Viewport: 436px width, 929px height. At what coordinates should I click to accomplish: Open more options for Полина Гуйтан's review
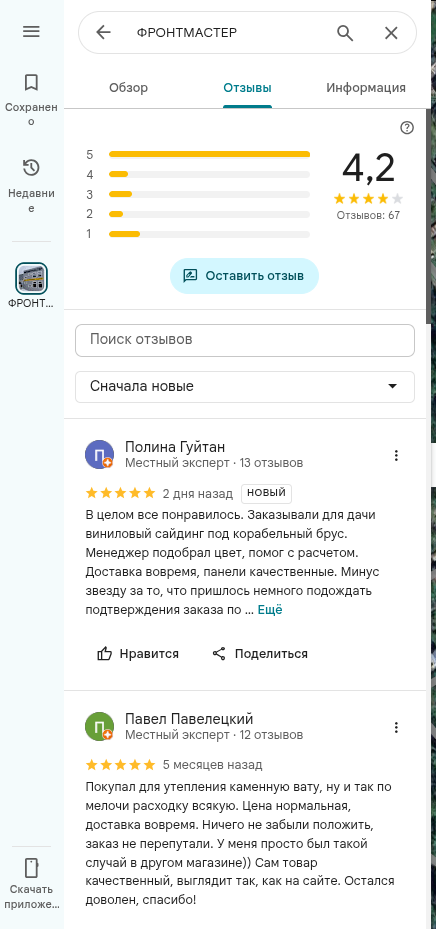pos(396,455)
